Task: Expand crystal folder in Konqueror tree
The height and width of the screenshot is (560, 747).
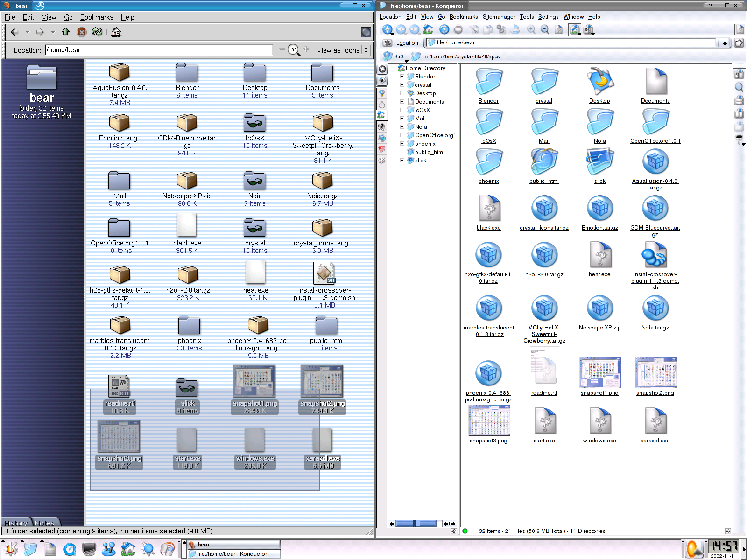Action: tap(402, 85)
